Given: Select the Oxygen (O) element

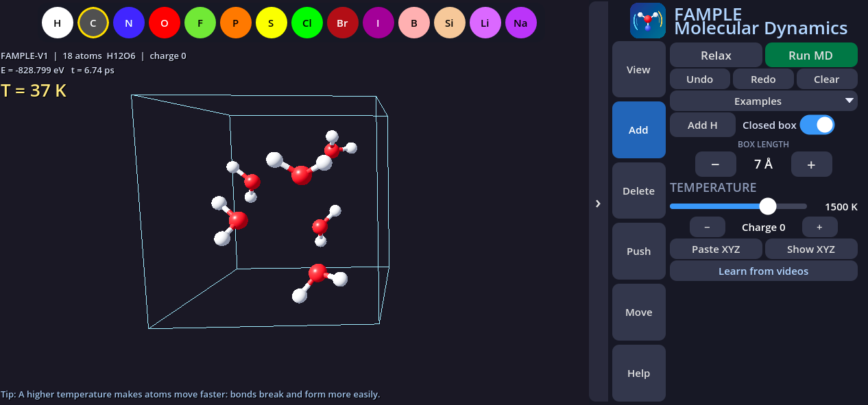Looking at the screenshot, I should (x=165, y=23).
